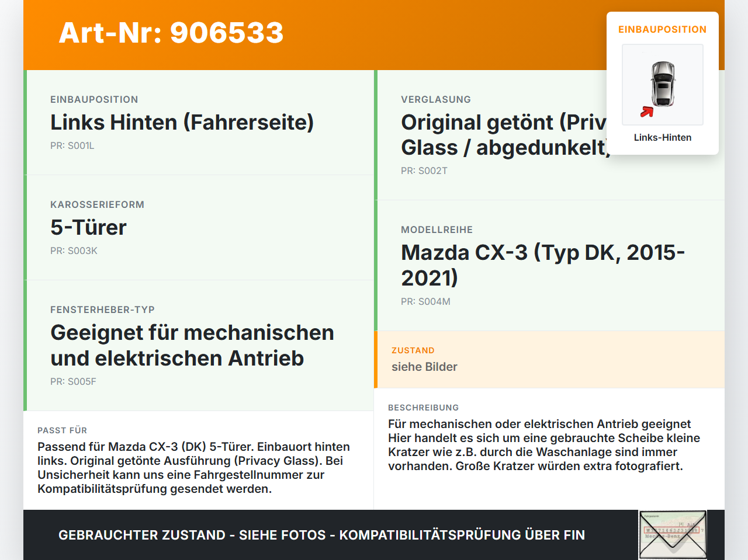This screenshot has height=560, width=748.
Task: Click the red arrow on car diagram
Action: (646, 112)
